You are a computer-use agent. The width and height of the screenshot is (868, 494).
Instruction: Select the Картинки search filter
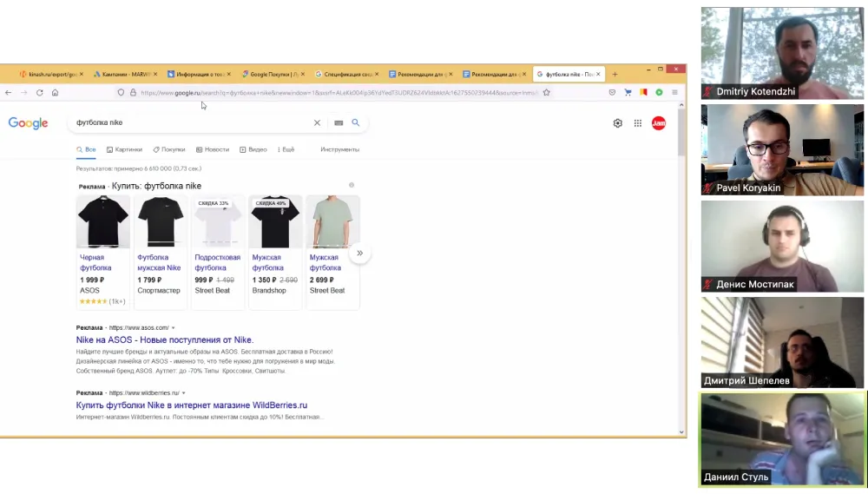click(124, 149)
